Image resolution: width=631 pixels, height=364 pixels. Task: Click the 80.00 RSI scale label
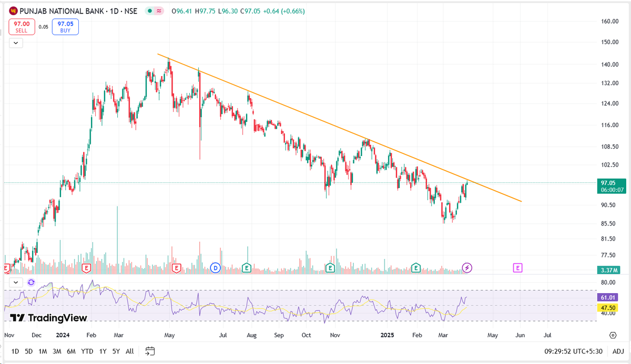coord(609,282)
